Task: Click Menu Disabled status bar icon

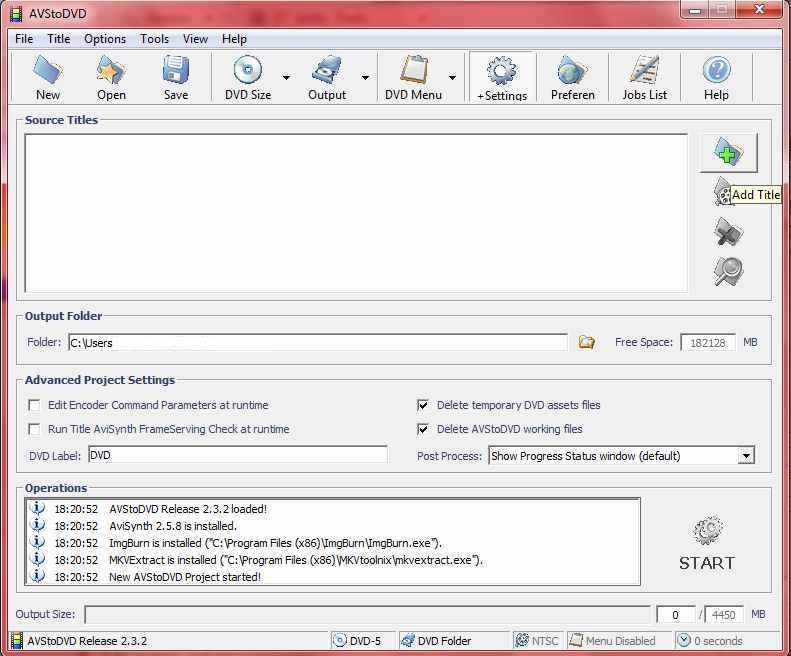Action: (576, 640)
